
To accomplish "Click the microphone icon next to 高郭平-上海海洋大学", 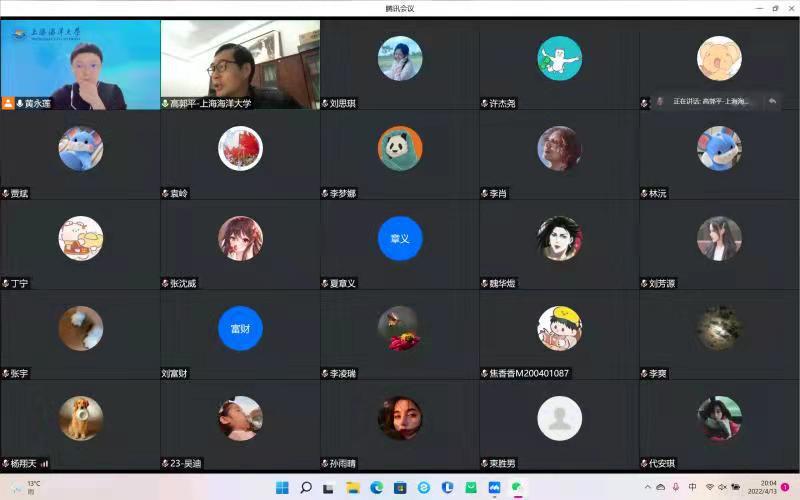I will (x=165, y=104).
